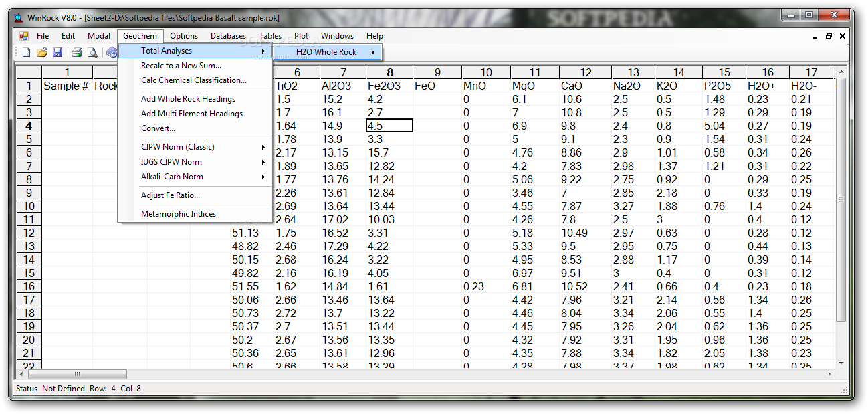Select the 6.97 cell in row 15
The width and height of the screenshot is (868, 414).
coord(535,273)
